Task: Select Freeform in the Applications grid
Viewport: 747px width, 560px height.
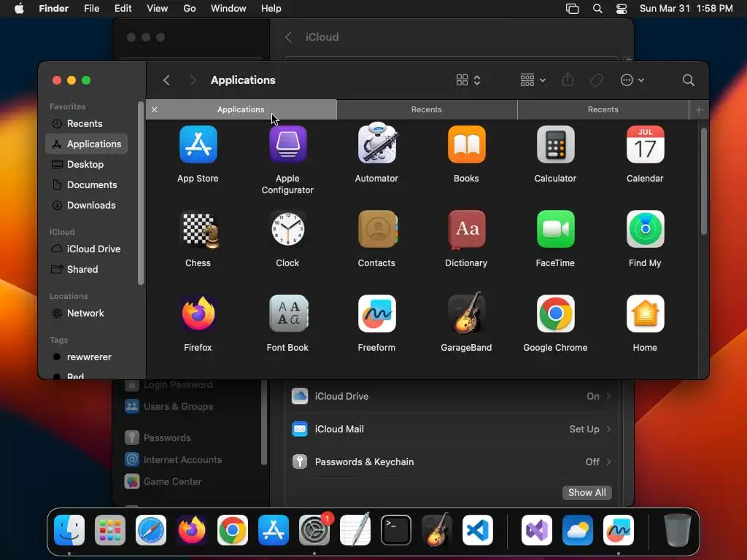Action: click(x=377, y=314)
